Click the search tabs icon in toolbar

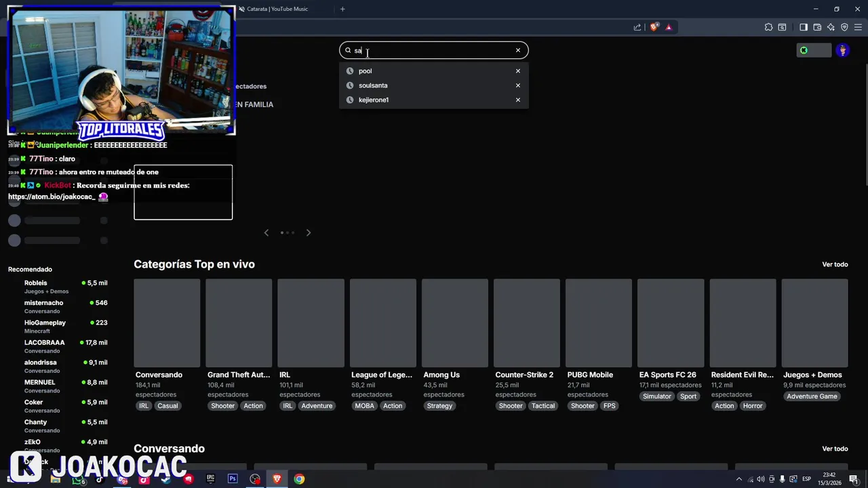click(x=782, y=27)
